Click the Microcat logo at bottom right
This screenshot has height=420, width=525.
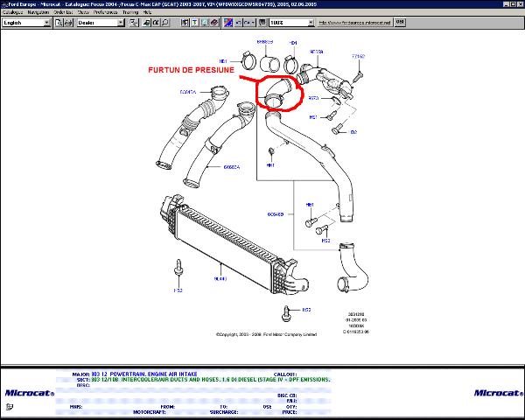click(495, 393)
